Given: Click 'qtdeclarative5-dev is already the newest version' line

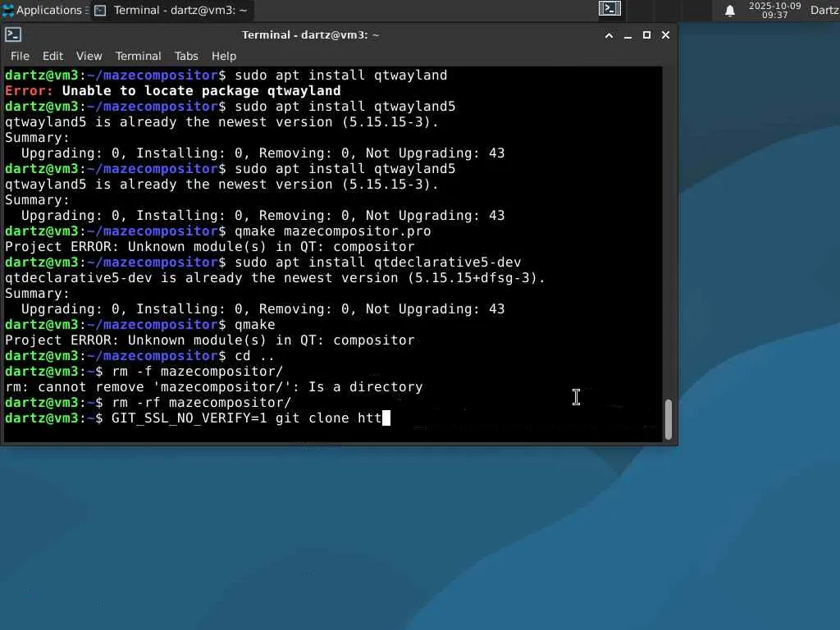Looking at the screenshot, I should 275,277.
